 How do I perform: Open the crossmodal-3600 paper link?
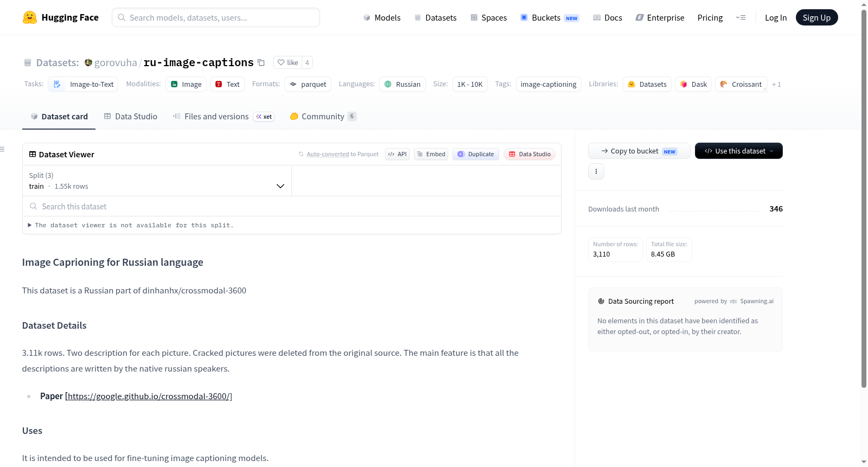pyautogui.click(x=149, y=396)
